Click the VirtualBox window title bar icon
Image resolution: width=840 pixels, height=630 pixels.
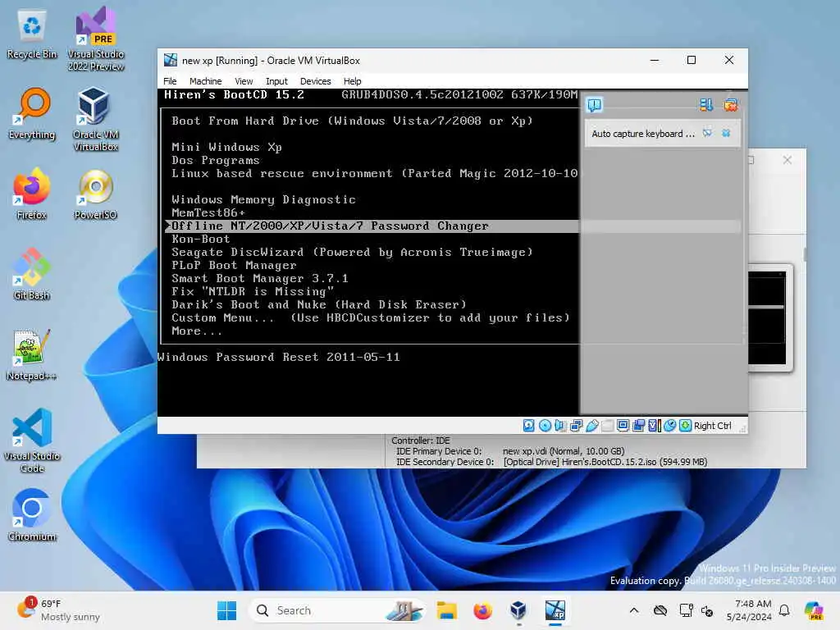[x=171, y=60]
